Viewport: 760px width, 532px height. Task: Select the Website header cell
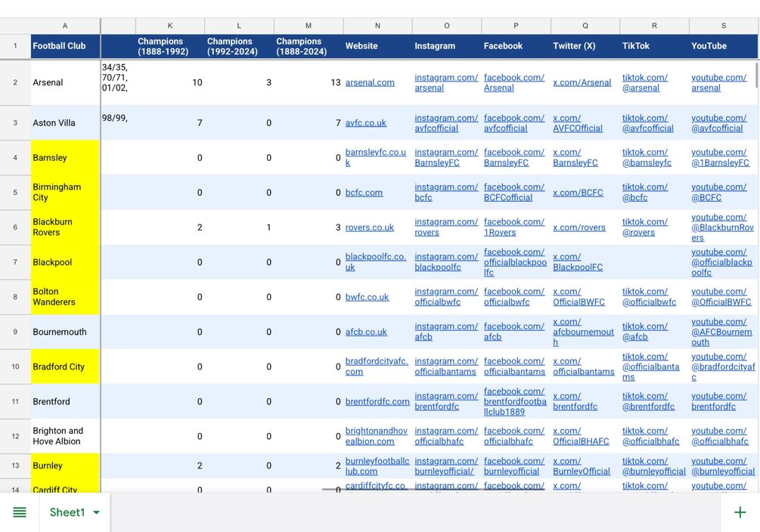[377, 47]
